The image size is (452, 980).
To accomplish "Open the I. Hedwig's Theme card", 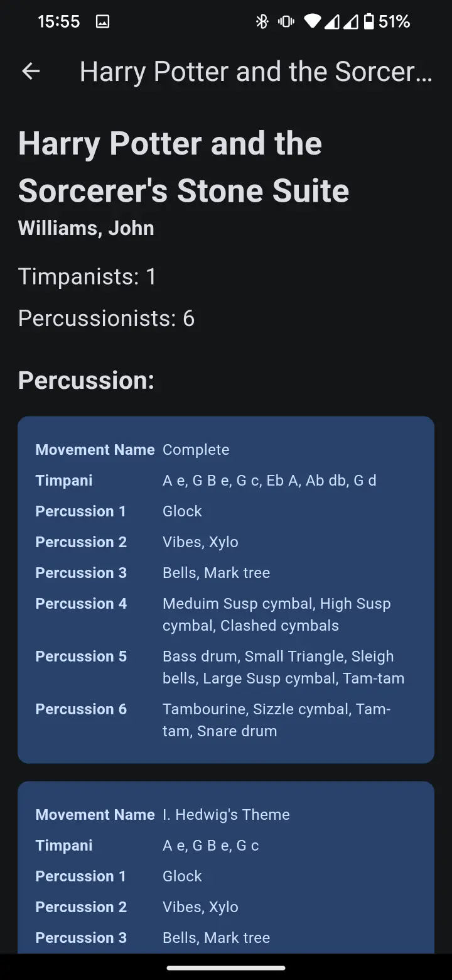I will (226, 815).
